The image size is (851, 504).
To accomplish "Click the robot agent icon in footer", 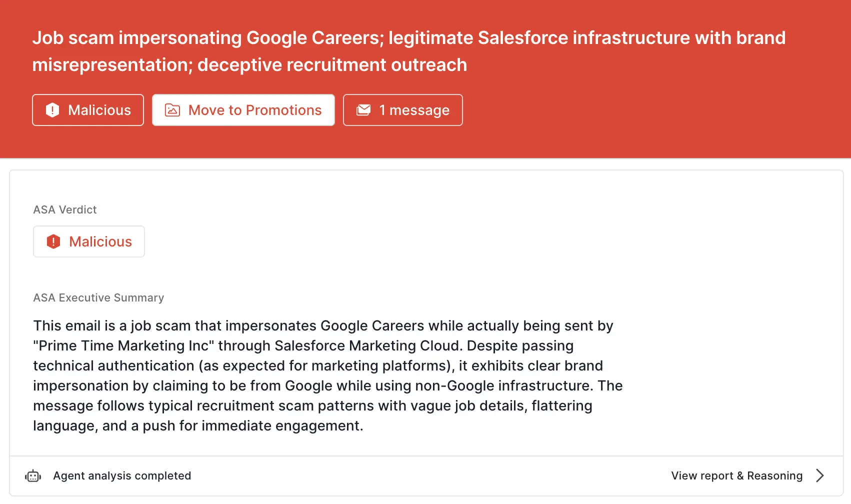I will 33,476.
